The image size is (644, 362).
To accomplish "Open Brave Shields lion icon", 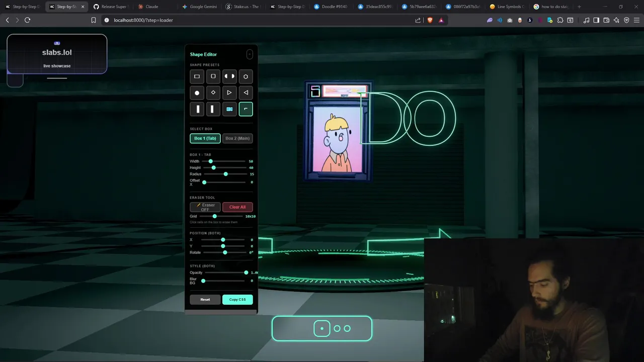I will (x=430, y=20).
